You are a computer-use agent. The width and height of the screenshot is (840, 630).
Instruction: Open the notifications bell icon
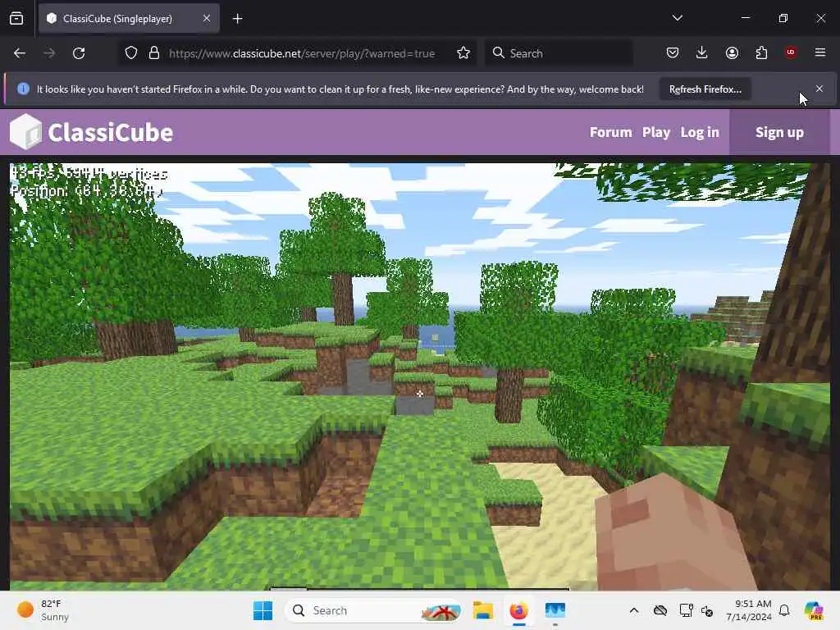(x=784, y=610)
